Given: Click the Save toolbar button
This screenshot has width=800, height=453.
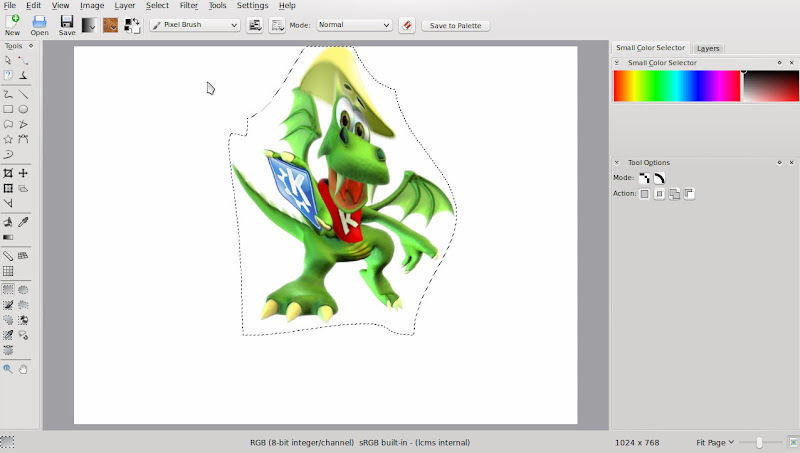Looking at the screenshot, I should pyautogui.click(x=67, y=25).
